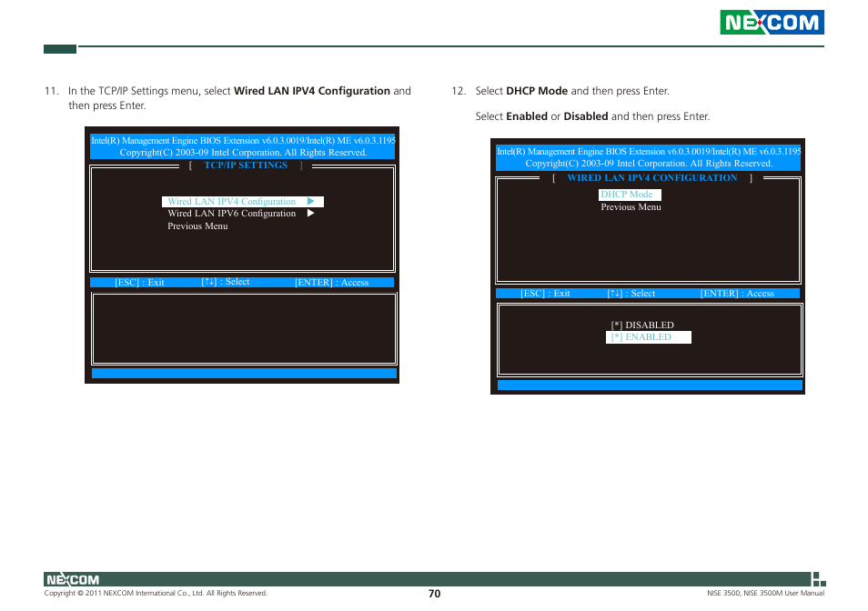Click the NEXCOM logo in the footer bar
Screen dimensions: 868x611
pos(73,579)
